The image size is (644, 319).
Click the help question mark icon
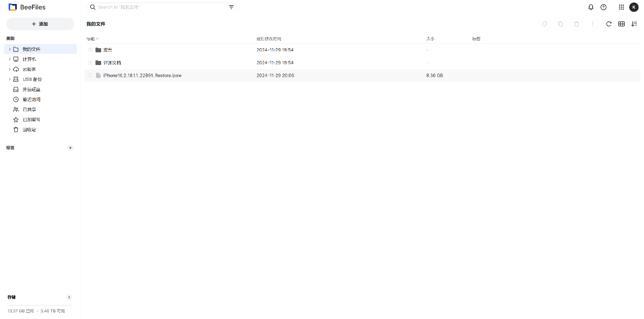click(603, 8)
